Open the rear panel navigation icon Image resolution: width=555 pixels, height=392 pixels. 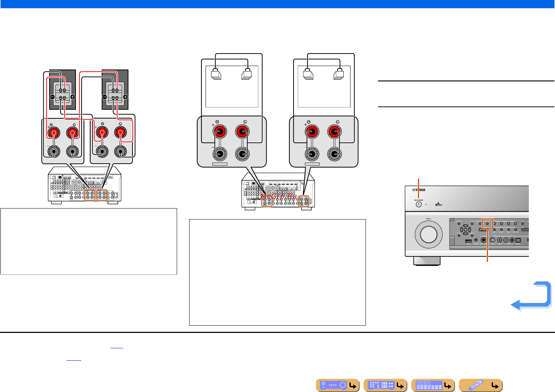[x=385, y=385]
